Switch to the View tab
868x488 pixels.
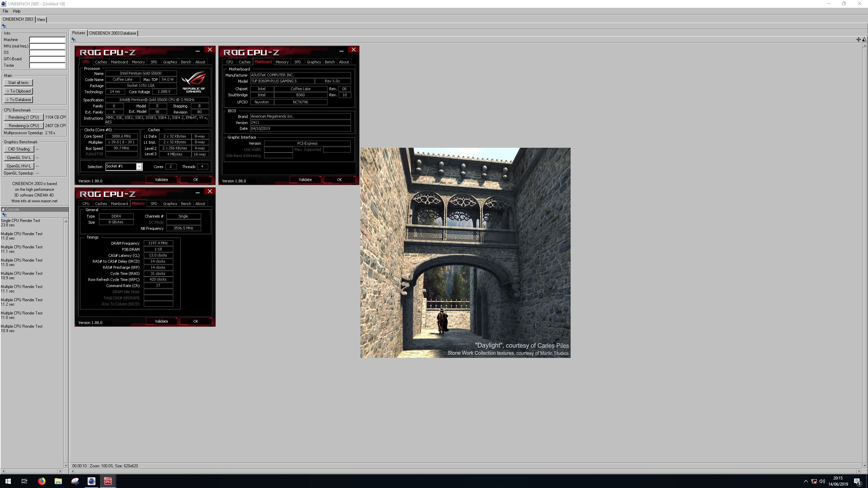click(41, 20)
